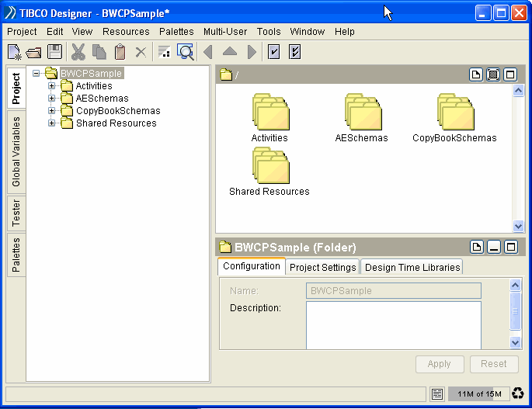
Task: Select the CopyBookSchemas folder in design panel
Action: pyautogui.click(x=454, y=118)
